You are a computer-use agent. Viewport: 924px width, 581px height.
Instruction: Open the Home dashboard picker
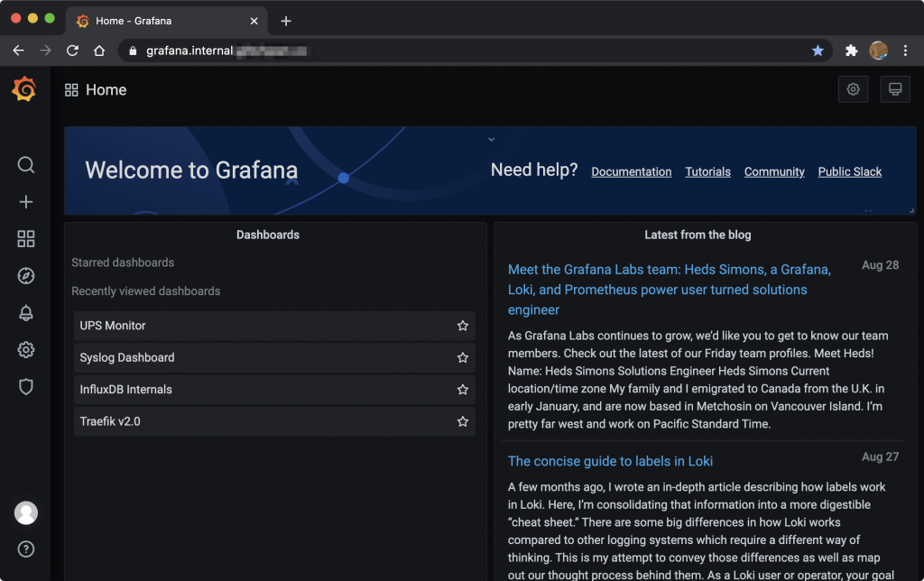pos(97,90)
